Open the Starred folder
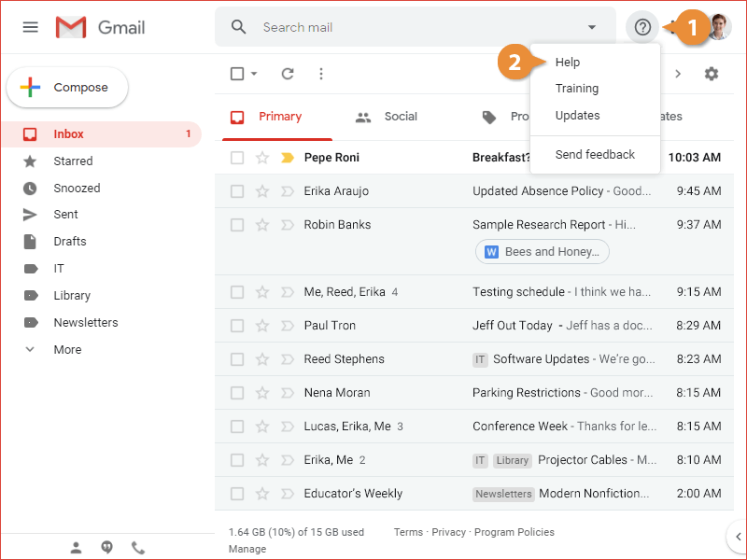Viewport: 747px width, 560px height. pyautogui.click(x=73, y=161)
